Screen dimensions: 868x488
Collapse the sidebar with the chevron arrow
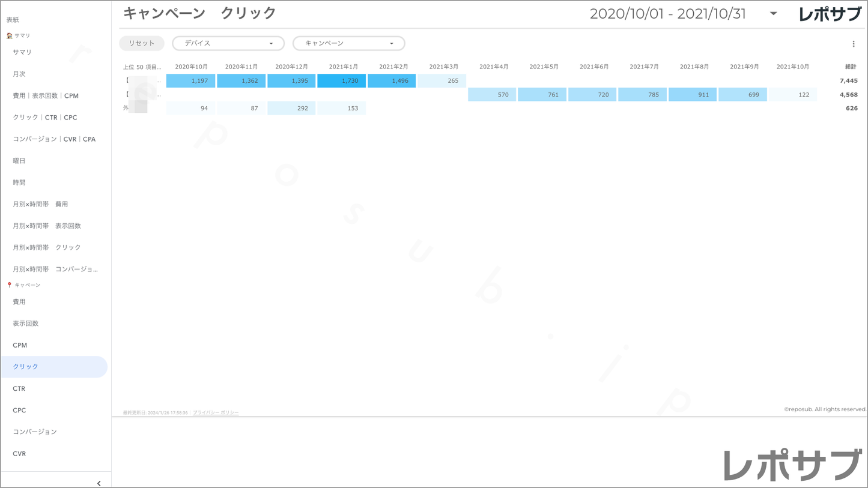99,483
